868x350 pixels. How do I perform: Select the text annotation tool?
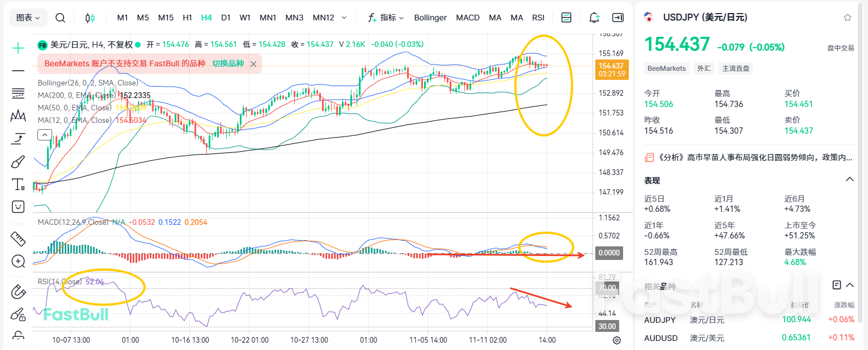pos(18,183)
